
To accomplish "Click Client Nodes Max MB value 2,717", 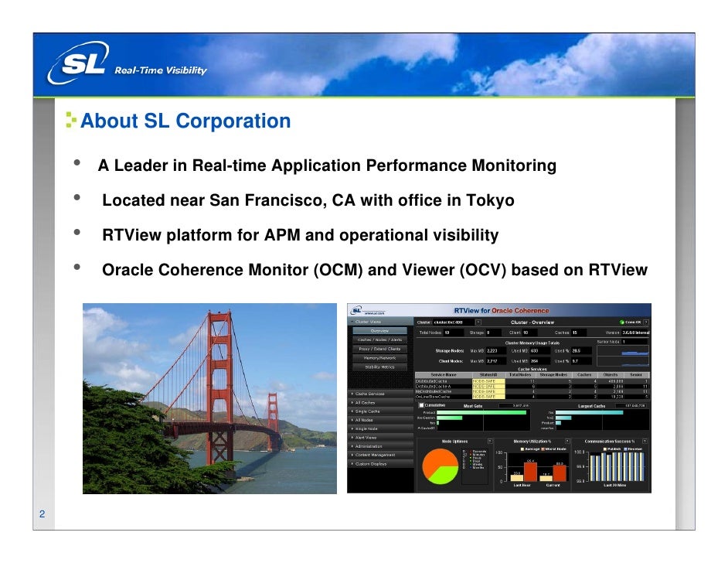I will click(x=496, y=361).
